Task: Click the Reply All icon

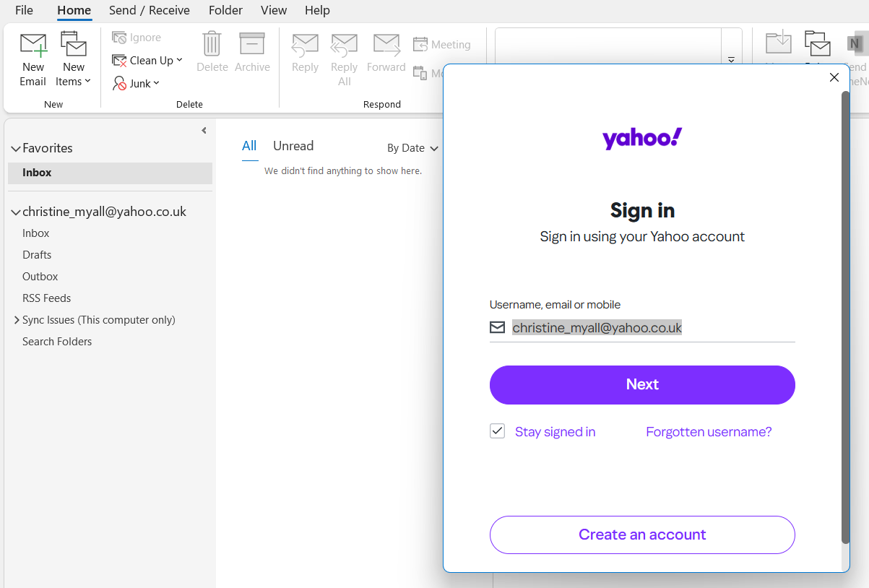Action: (x=344, y=46)
